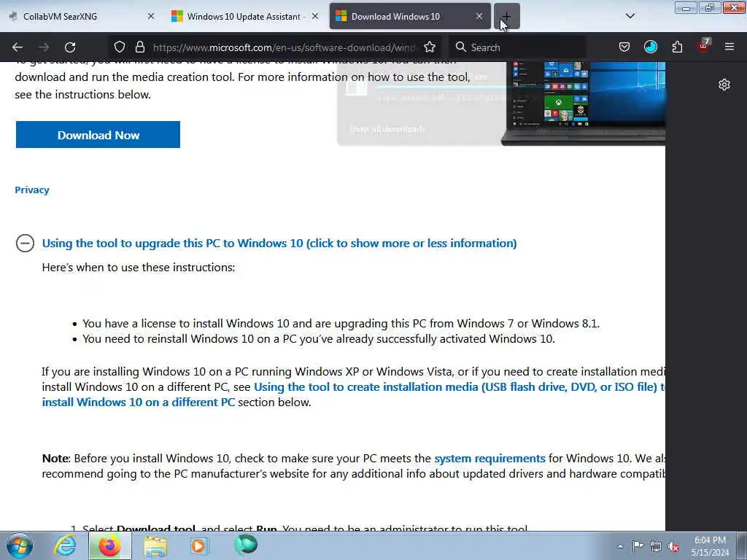The height and width of the screenshot is (560, 747).
Task: Click the site security padlock icon
Action: (x=139, y=47)
